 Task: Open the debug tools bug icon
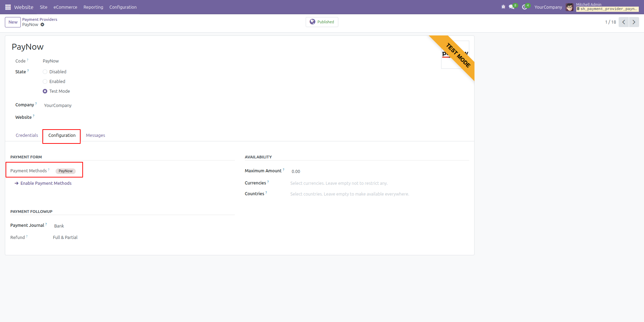point(503,7)
